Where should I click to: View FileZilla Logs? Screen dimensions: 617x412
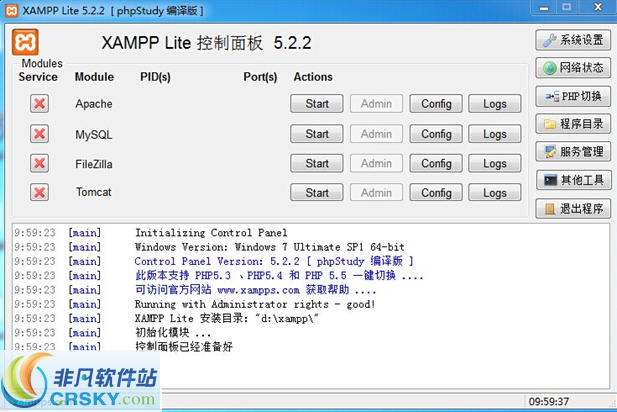pyautogui.click(x=495, y=163)
